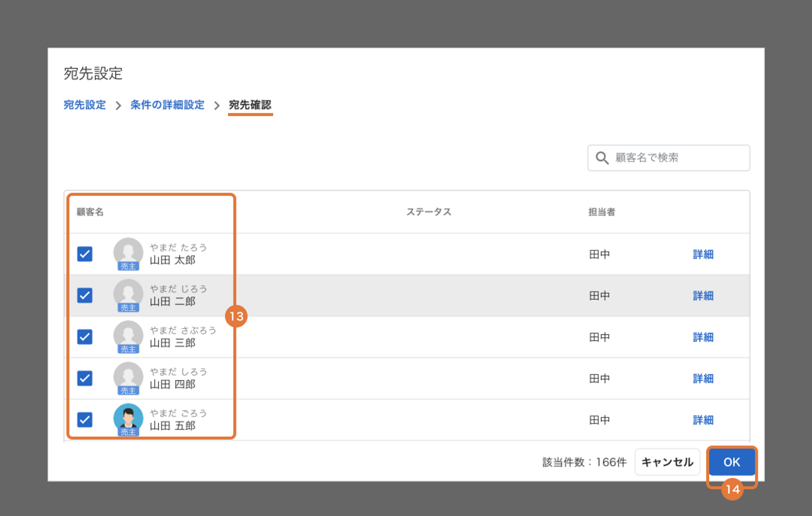Select the name 山田 五郎
This screenshot has width=812, height=516.
point(173,426)
